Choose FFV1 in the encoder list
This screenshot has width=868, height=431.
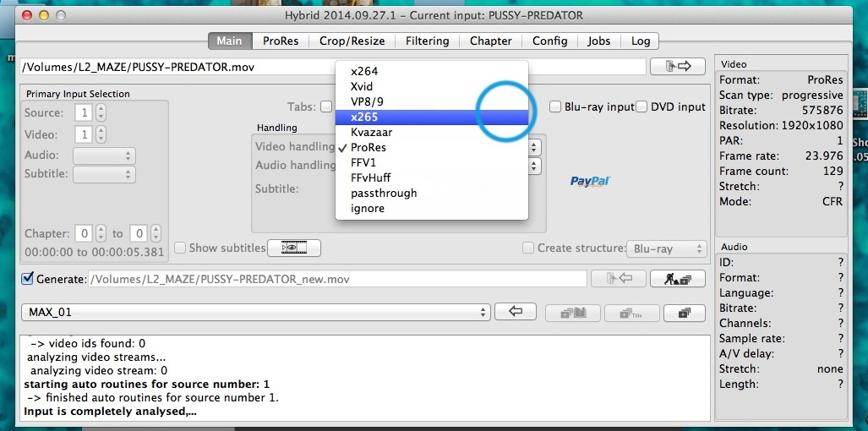[x=432, y=162]
